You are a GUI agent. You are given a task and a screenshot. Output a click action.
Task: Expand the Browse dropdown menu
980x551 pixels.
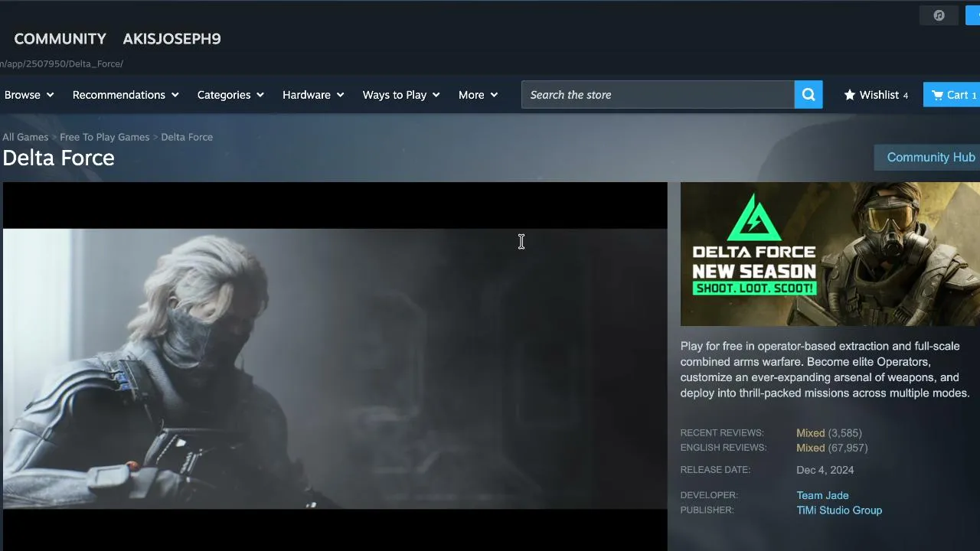click(29, 95)
